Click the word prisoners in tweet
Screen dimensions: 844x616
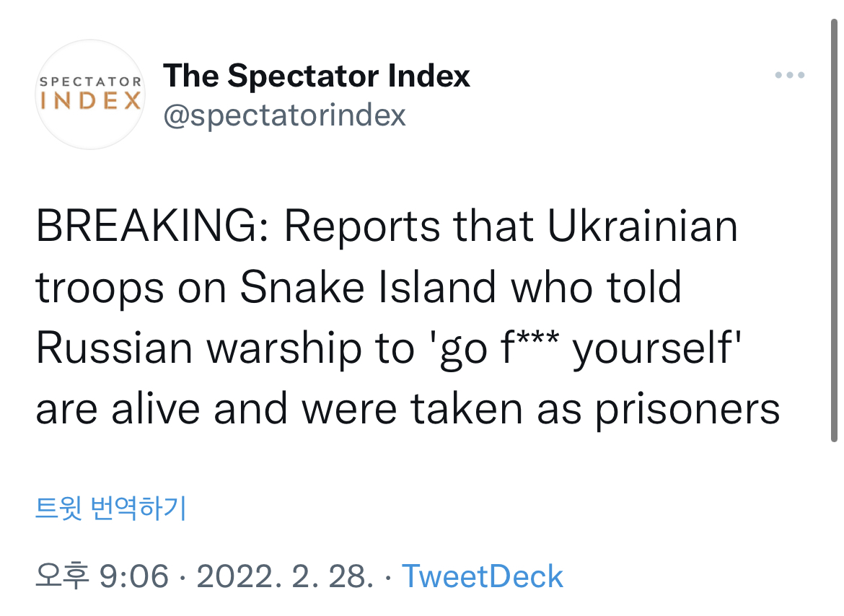pyautogui.click(x=687, y=410)
